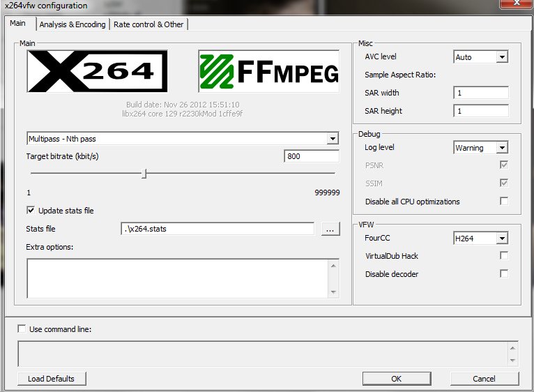Browse for stats file with ... button
The image size is (534, 392).
pos(330,229)
